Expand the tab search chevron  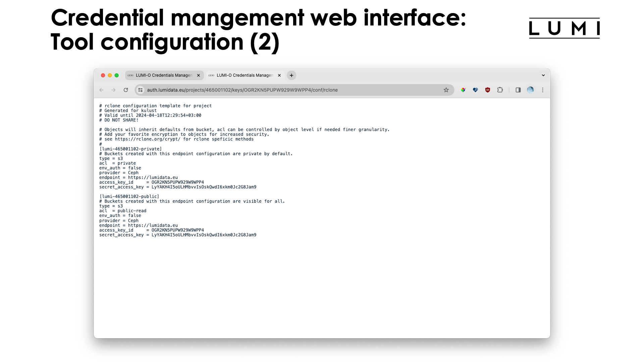(x=543, y=75)
